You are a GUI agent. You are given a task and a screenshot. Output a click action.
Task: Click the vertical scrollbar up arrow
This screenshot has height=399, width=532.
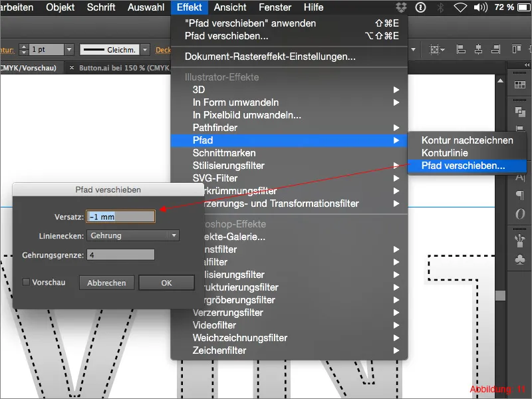tap(500, 80)
